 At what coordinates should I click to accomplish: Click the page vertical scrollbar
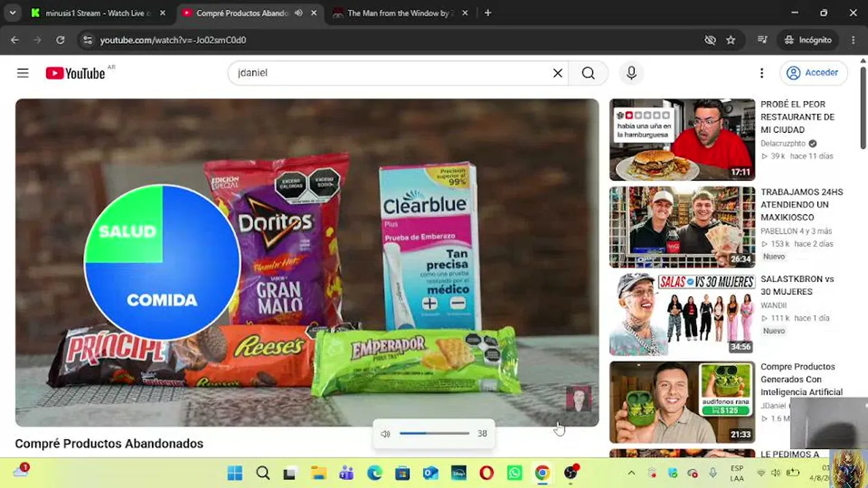(x=863, y=108)
